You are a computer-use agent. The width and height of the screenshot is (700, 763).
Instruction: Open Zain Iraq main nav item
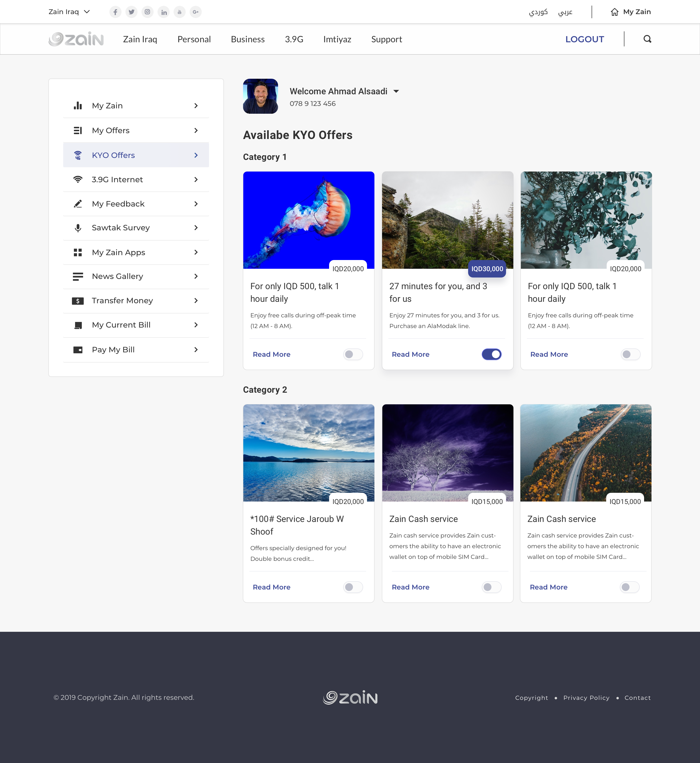(140, 39)
